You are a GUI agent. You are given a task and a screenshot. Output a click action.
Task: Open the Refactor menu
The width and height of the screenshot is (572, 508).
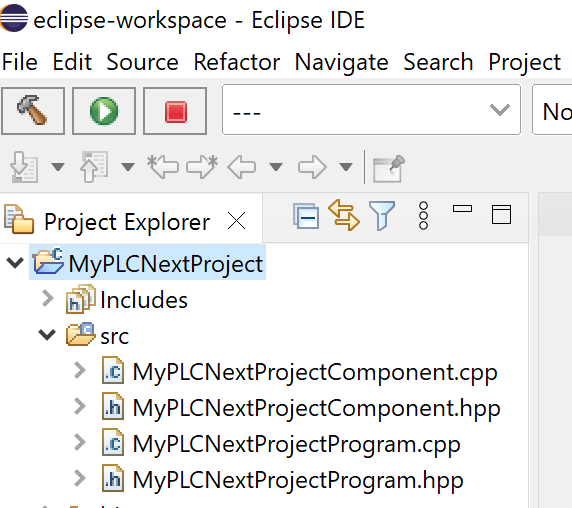(x=236, y=62)
